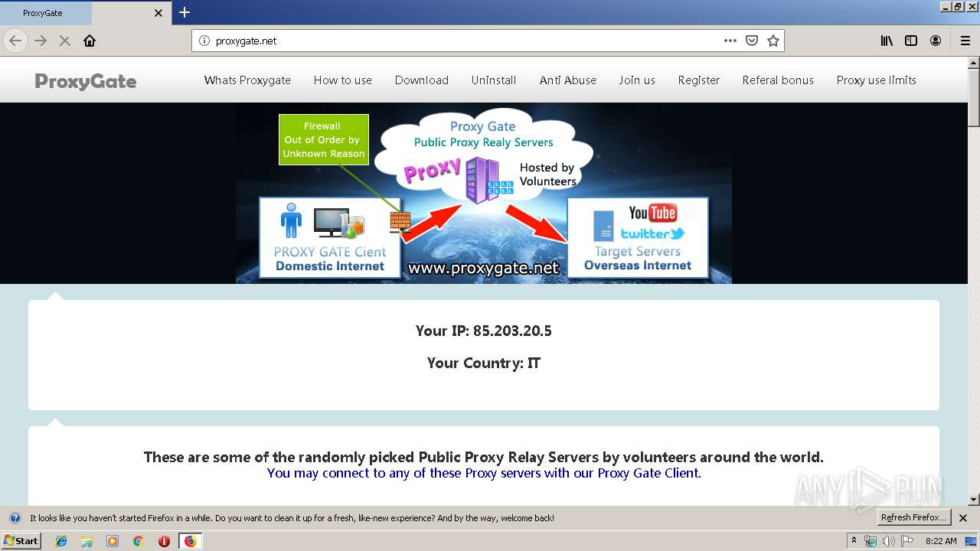Click the notification bar info icon
980x551 pixels.
(15, 518)
